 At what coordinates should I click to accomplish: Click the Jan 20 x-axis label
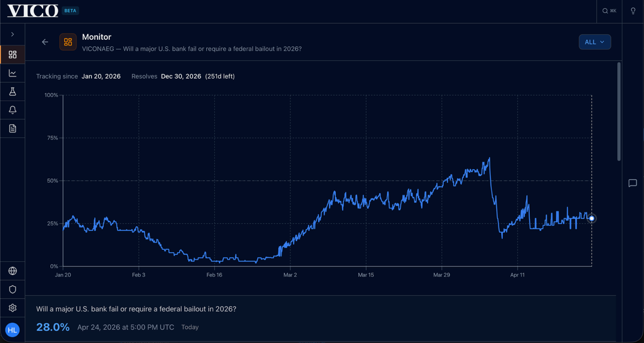pos(63,275)
